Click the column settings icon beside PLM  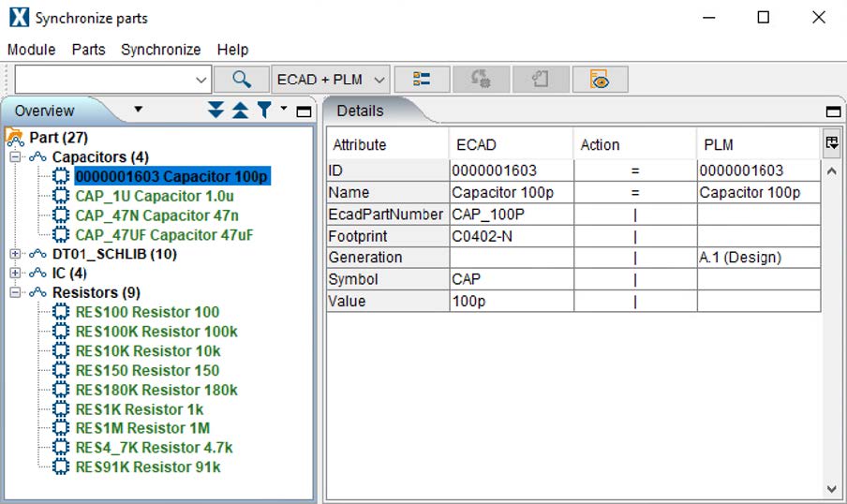pos(832,143)
